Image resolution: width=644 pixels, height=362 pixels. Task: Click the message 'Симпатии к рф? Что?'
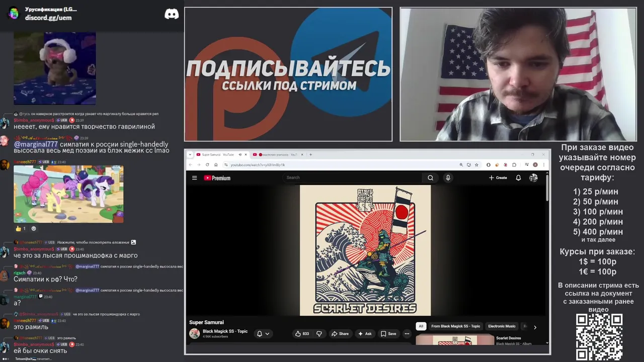45,279
